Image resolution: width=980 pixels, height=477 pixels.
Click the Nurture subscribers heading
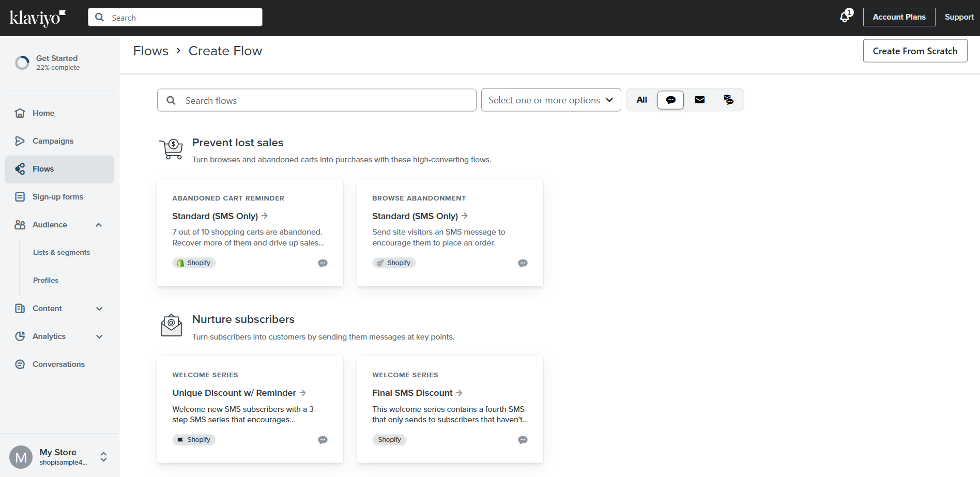click(x=243, y=319)
